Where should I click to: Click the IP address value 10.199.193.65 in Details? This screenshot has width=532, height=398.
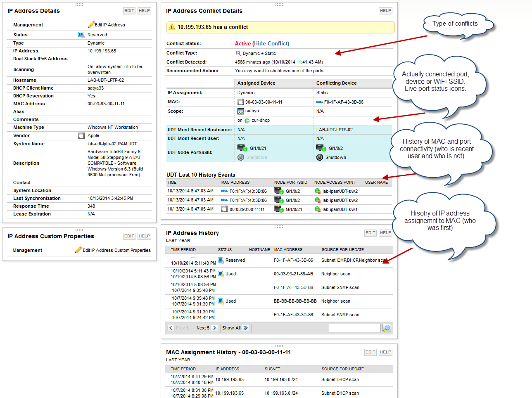[x=102, y=51]
